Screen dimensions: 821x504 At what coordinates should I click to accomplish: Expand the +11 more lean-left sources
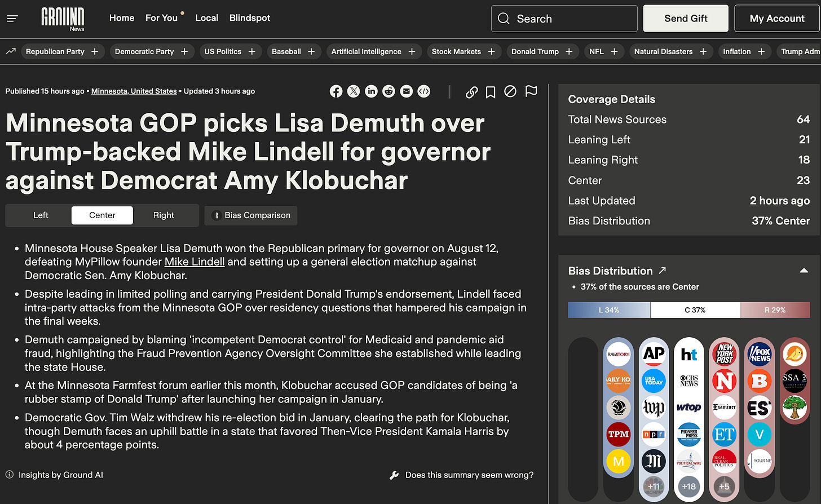654,487
